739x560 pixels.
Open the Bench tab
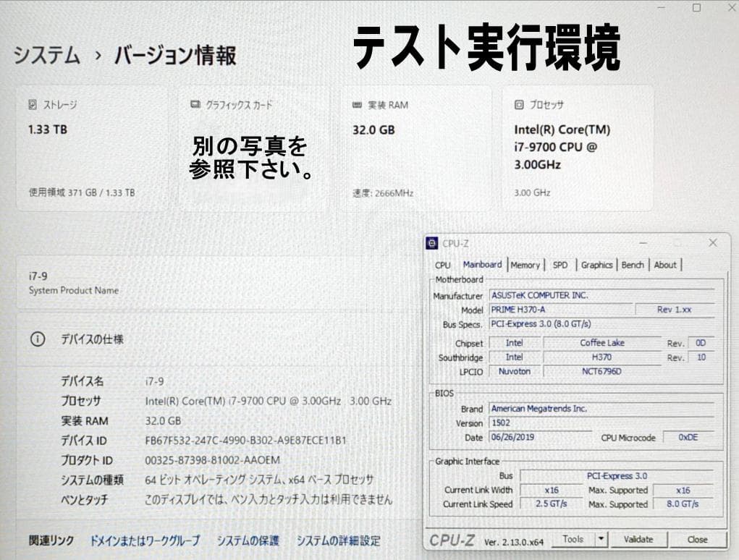tap(633, 266)
